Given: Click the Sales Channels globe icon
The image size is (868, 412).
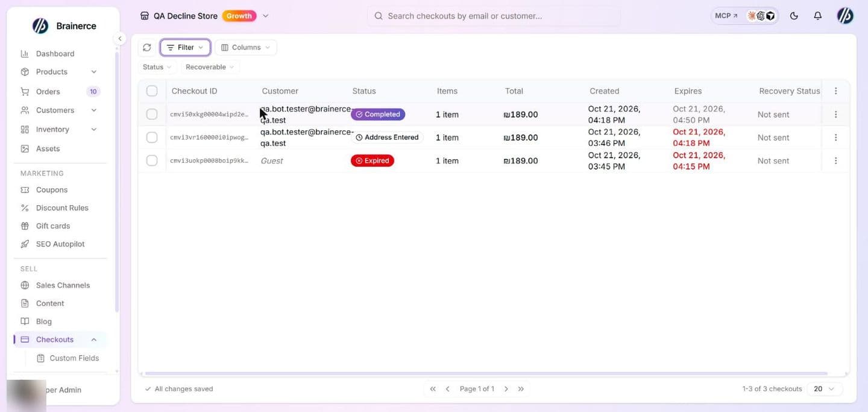Looking at the screenshot, I should (x=25, y=285).
